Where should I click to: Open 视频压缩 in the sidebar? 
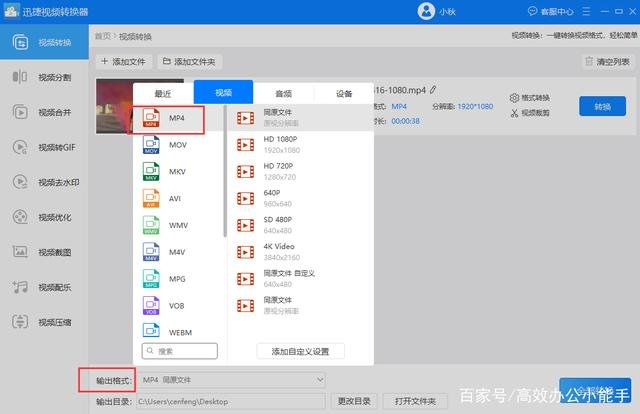(x=44, y=322)
